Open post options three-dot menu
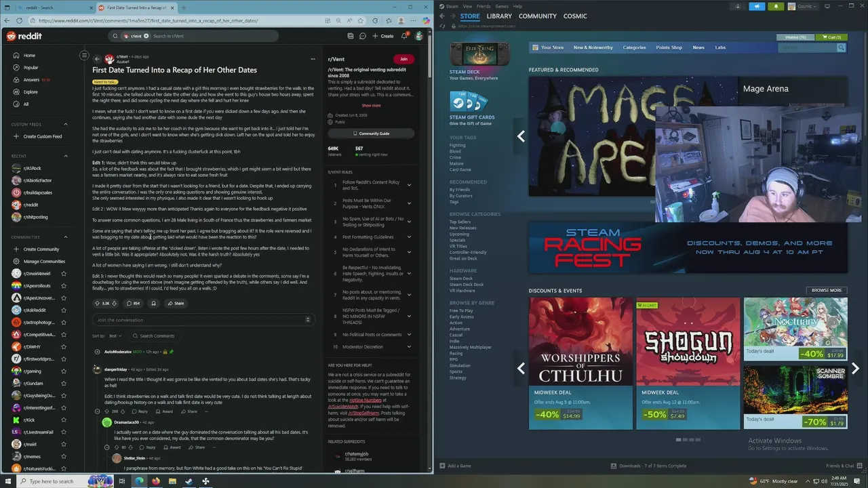Image resolution: width=868 pixels, height=488 pixels. 313,59
